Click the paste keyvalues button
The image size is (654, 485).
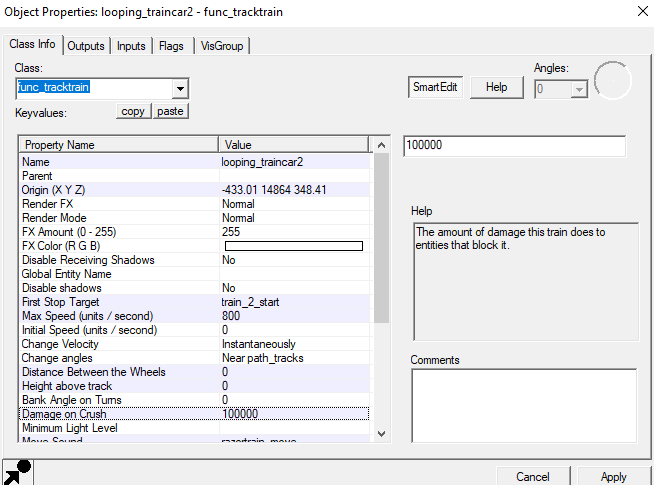click(x=171, y=111)
